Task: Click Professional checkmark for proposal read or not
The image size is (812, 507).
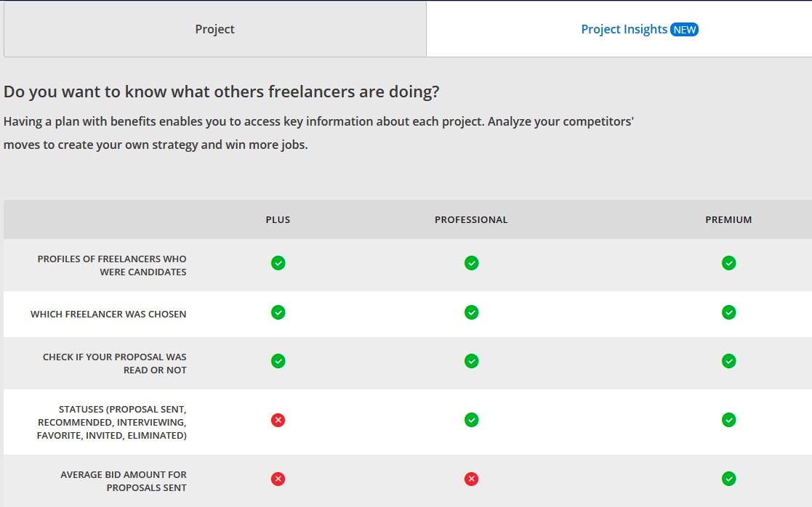Action: 471,361
